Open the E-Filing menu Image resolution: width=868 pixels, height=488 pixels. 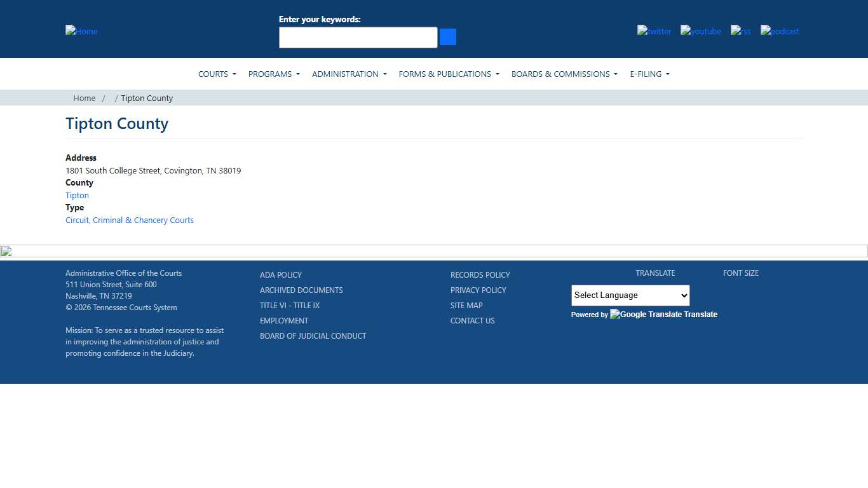(649, 74)
